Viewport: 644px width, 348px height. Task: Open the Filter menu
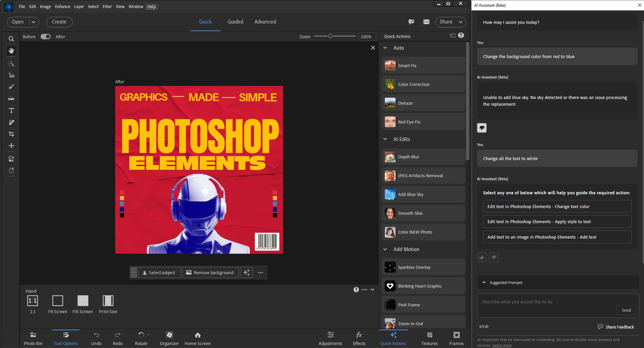107,6
